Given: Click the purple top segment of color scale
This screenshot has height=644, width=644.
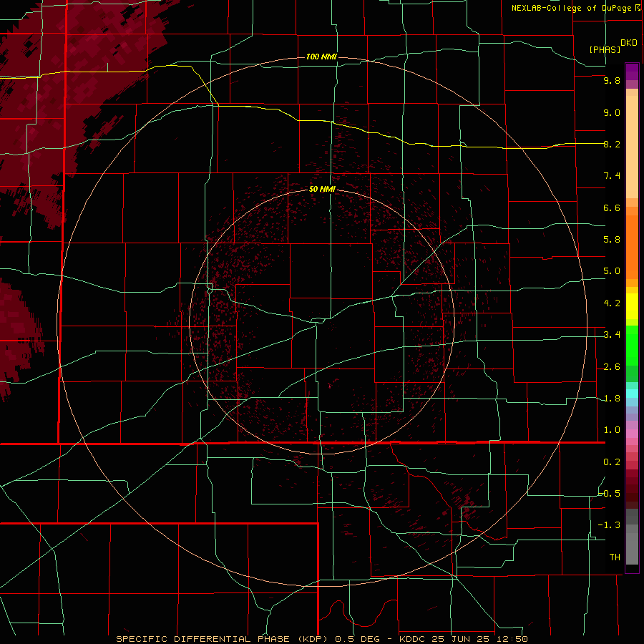Looking at the screenshot, I should click(632, 72).
